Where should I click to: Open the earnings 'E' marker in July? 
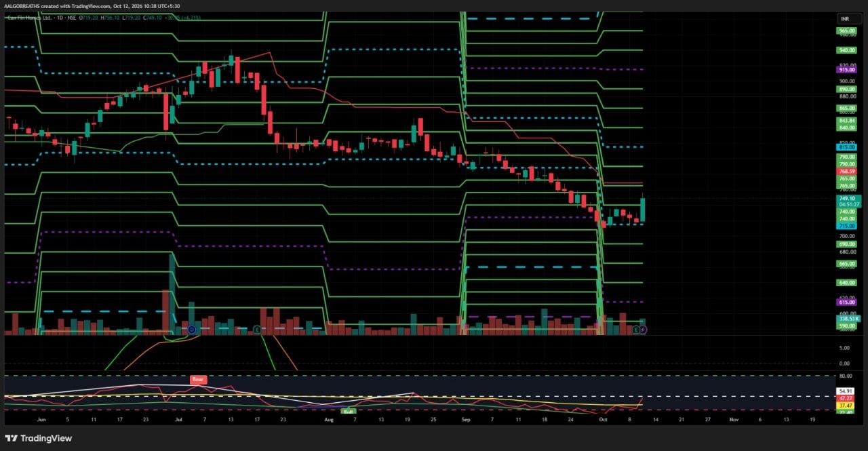(257, 330)
